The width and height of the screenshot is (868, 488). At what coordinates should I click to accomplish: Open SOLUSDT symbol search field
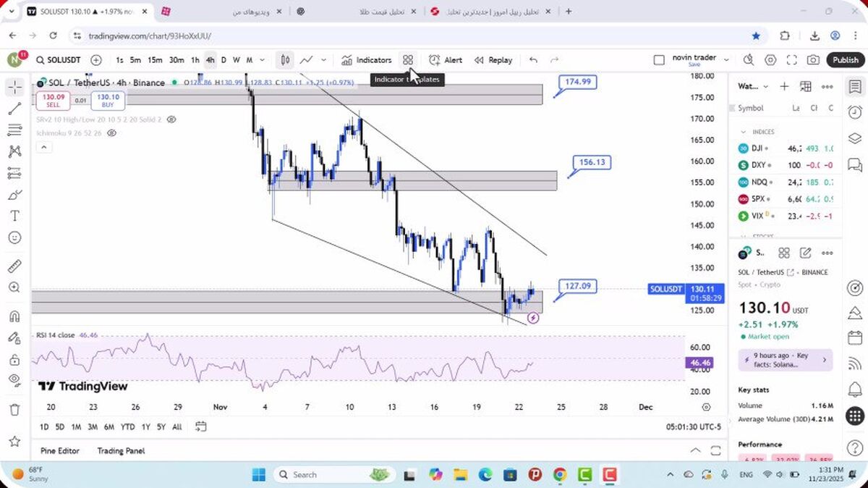58,60
